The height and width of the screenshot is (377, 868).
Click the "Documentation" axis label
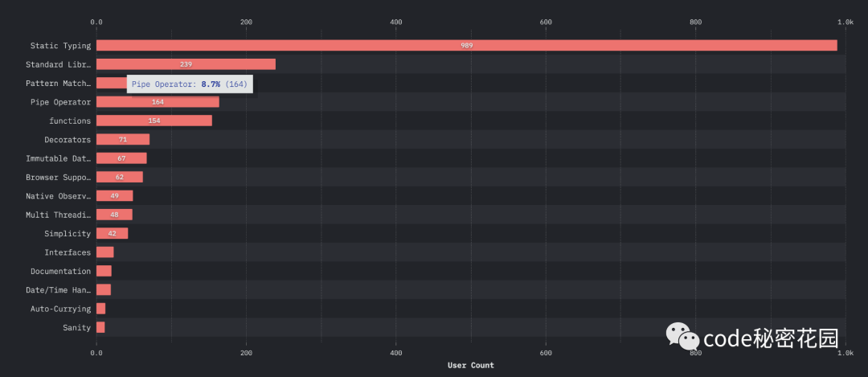click(60, 272)
